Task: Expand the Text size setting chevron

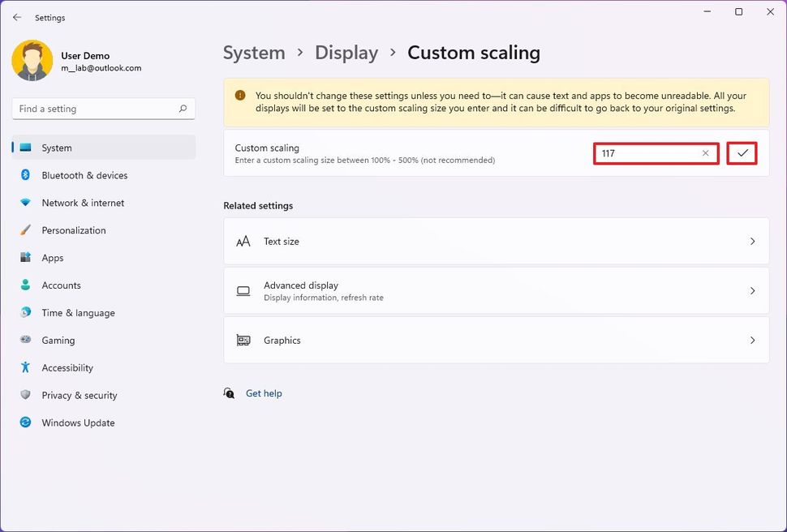Action: 752,242
